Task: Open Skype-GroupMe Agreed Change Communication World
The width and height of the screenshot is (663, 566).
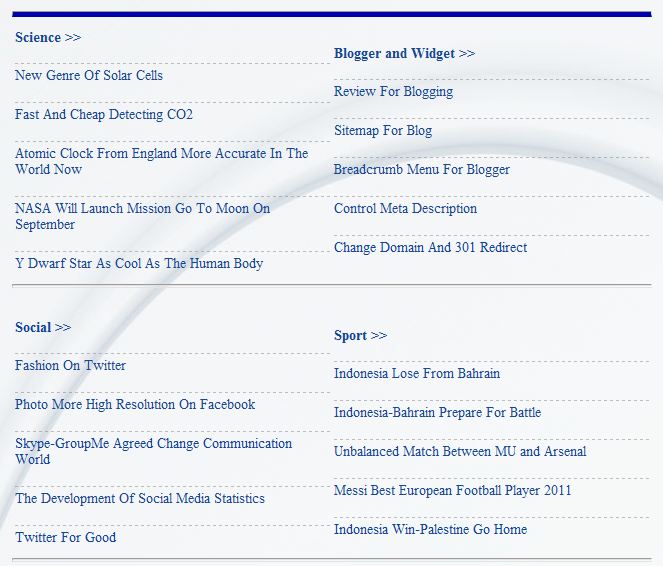Action: coord(153,451)
